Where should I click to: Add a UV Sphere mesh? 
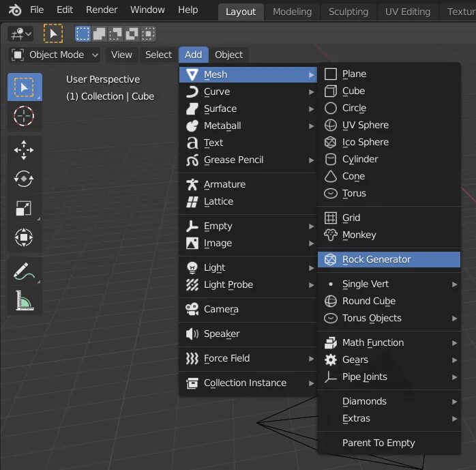(x=389, y=125)
